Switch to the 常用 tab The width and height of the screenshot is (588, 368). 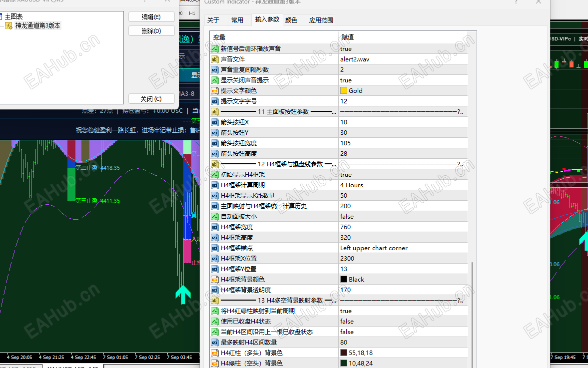click(x=237, y=20)
